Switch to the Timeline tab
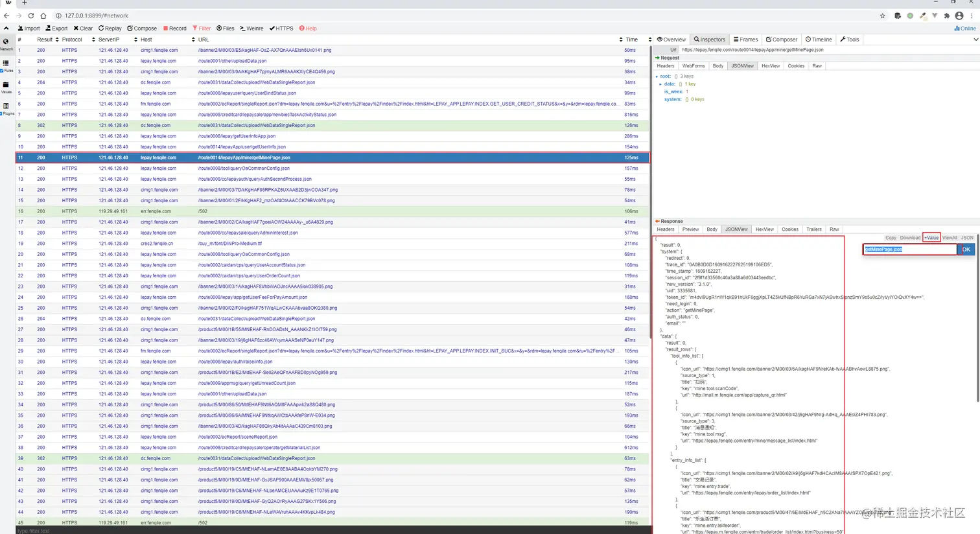 (819, 40)
